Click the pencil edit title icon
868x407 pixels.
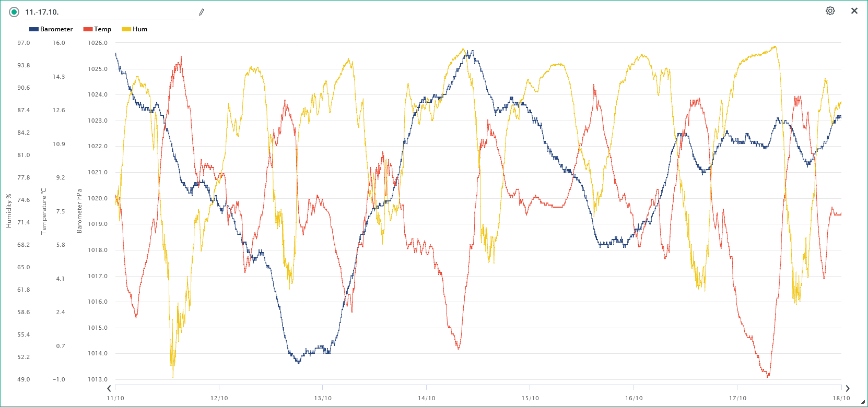pyautogui.click(x=202, y=12)
